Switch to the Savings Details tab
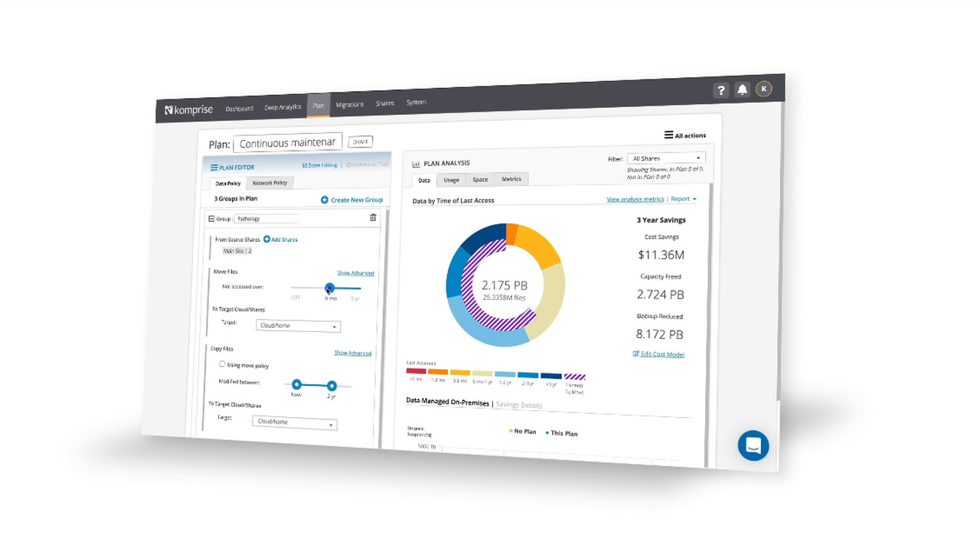The height and width of the screenshot is (551, 980). [519, 405]
